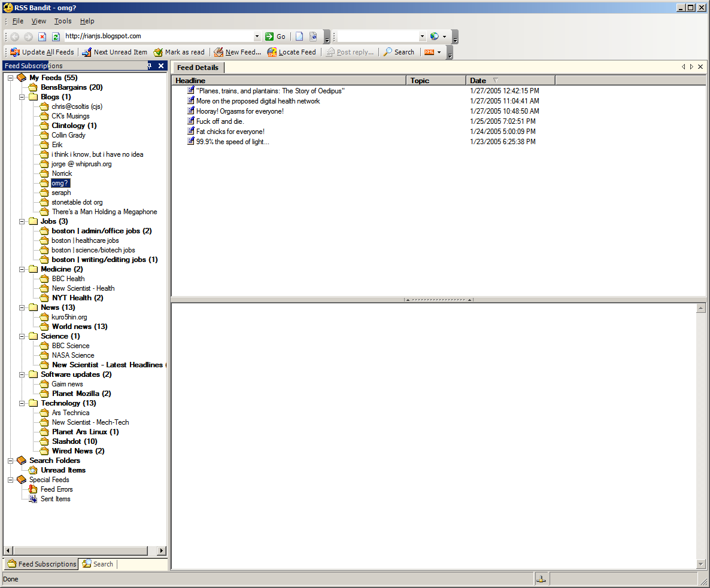This screenshot has height=588, width=710.
Task: Select the NYT Health (2) feed
Action: click(77, 298)
